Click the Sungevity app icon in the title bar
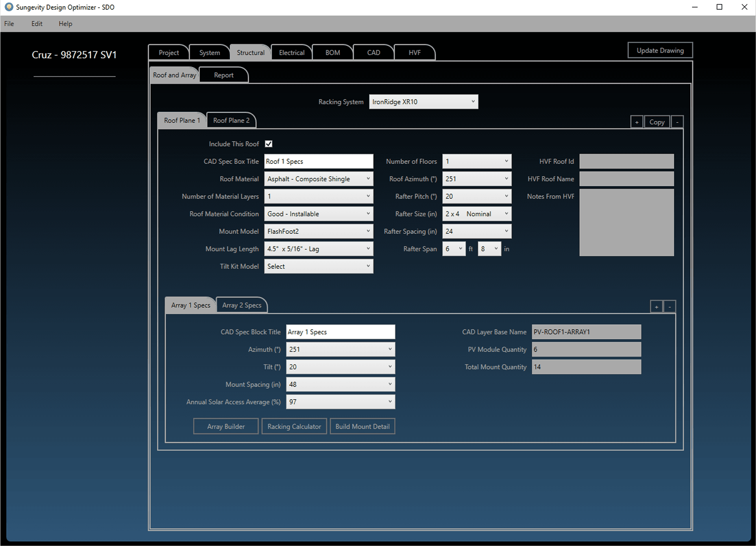 [x=8, y=7]
